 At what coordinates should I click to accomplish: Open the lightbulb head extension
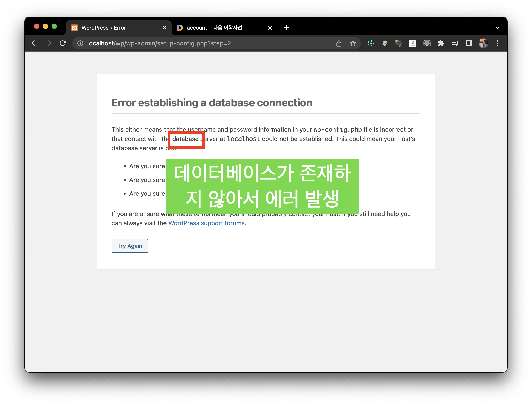coord(385,43)
